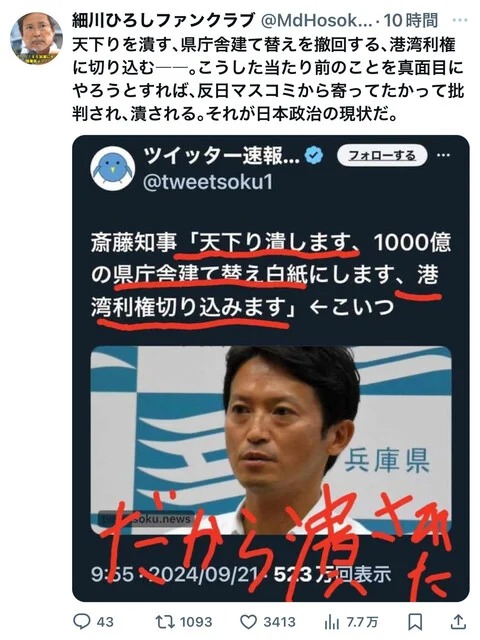Open the quoted tweet text about 斎藤知事
The height and width of the screenshot is (640, 480).
pos(271,273)
